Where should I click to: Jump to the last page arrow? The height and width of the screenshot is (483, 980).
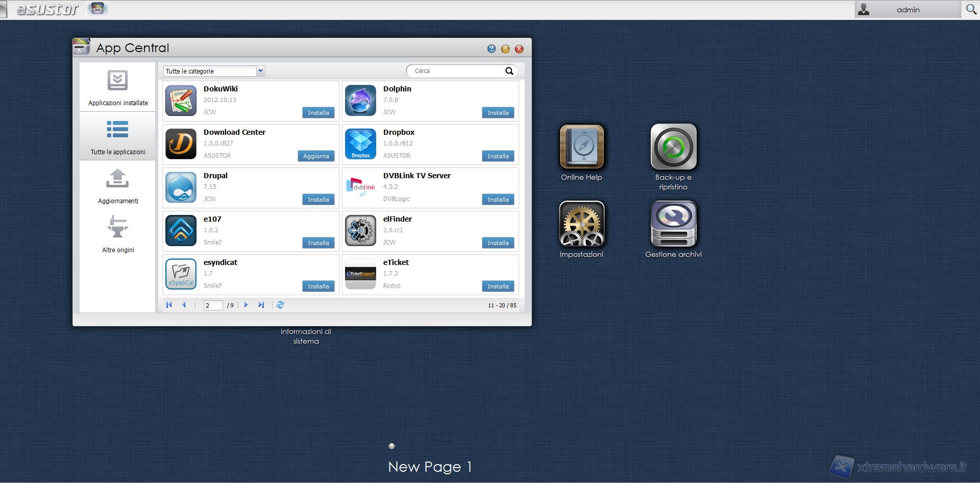click(261, 305)
